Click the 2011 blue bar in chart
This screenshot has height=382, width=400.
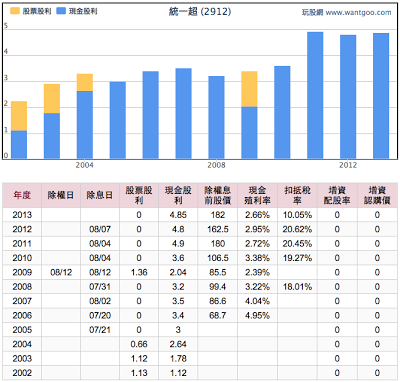(x=315, y=95)
